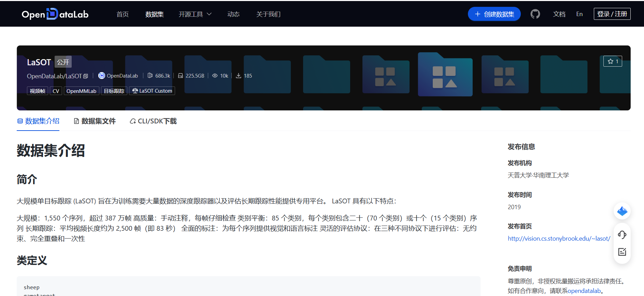
Task: Star the LaSOT dataset
Action: point(613,61)
